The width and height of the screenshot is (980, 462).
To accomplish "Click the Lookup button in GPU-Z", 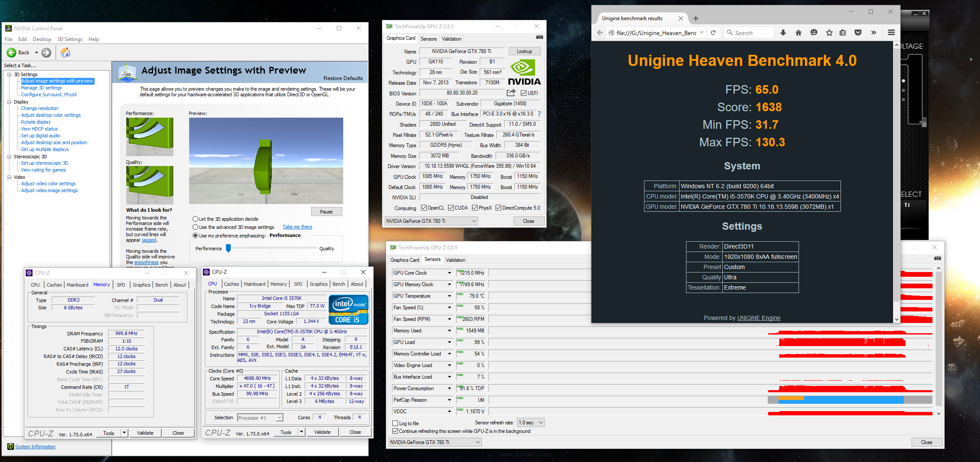I will [524, 51].
